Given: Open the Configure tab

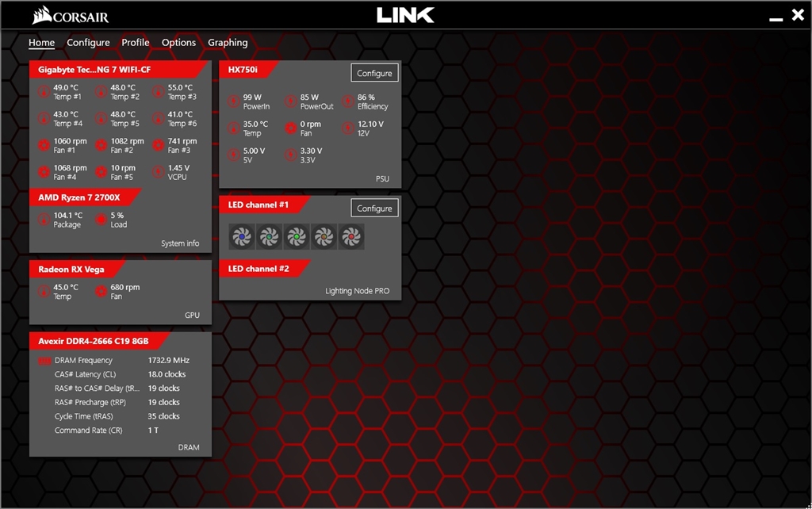Looking at the screenshot, I should 88,43.
